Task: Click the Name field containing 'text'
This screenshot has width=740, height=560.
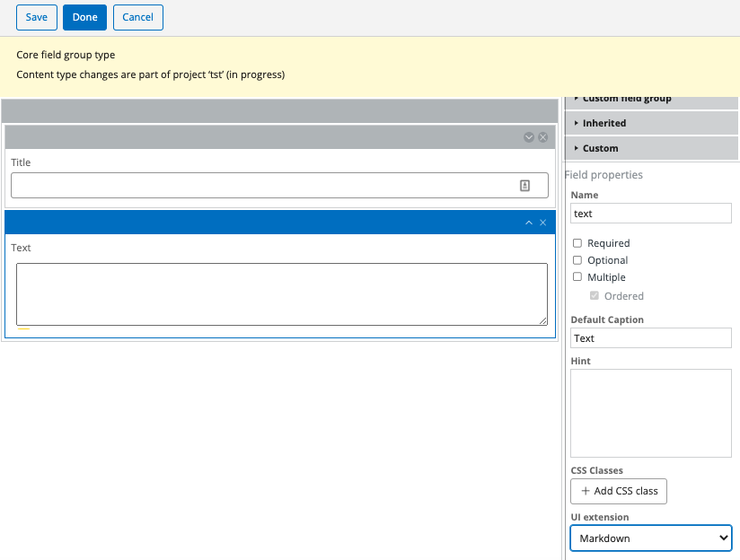Action: pyautogui.click(x=650, y=213)
